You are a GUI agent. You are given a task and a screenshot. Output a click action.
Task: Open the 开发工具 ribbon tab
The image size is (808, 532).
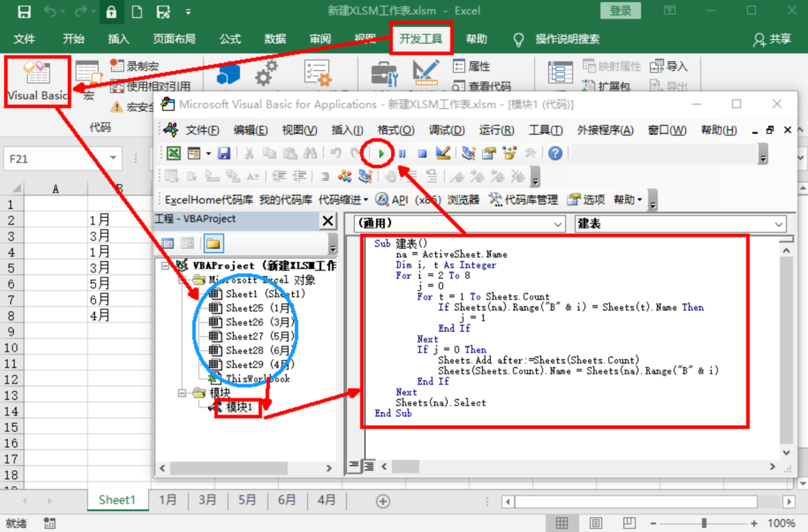pos(421,39)
